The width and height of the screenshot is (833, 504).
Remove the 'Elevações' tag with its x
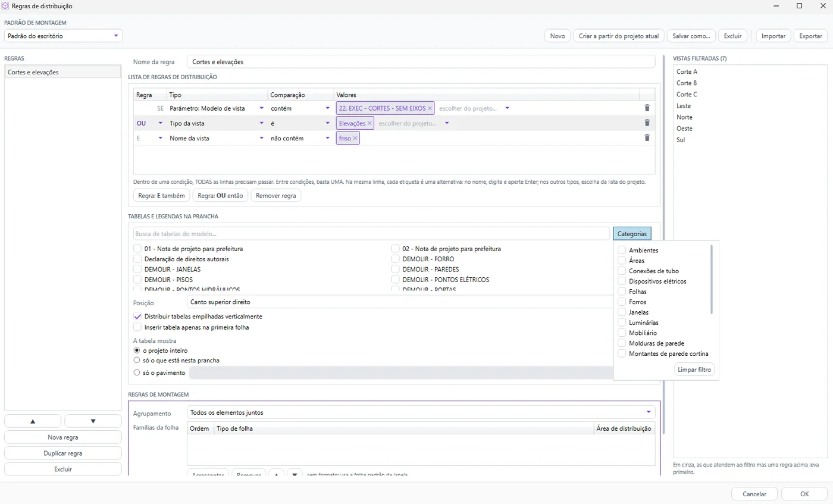(369, 123)
